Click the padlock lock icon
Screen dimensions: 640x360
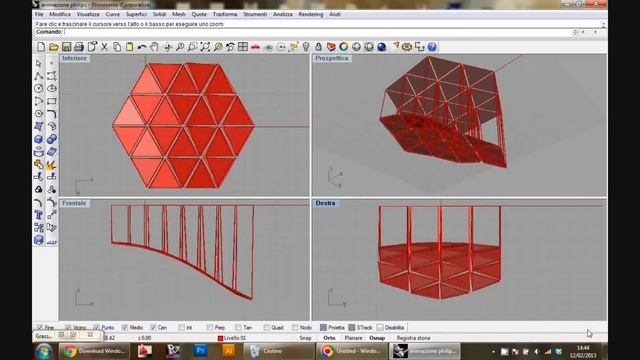click(318, 47)
